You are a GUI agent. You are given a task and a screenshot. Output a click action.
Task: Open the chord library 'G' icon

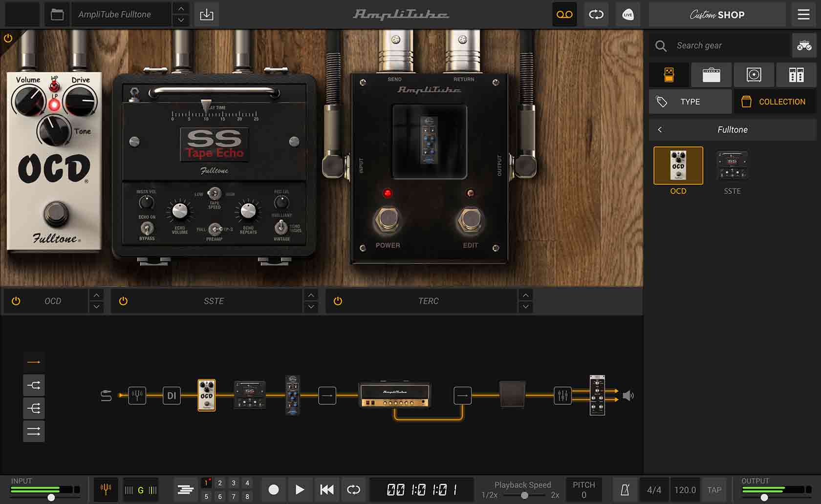click(x=141, y=489)
